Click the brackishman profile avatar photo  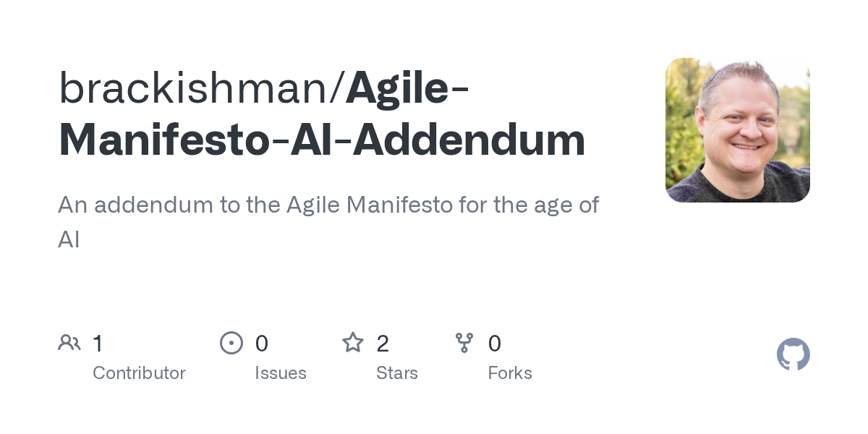click(737, 130)
